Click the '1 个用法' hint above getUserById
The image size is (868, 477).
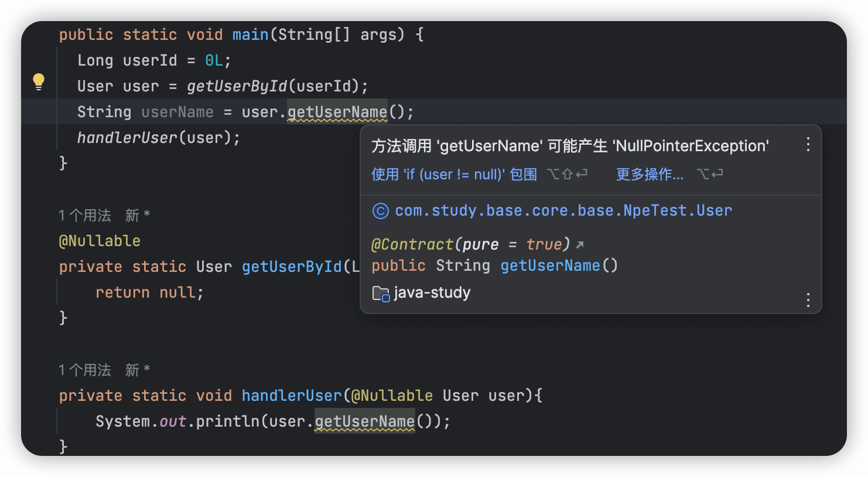tap(85, 216)
